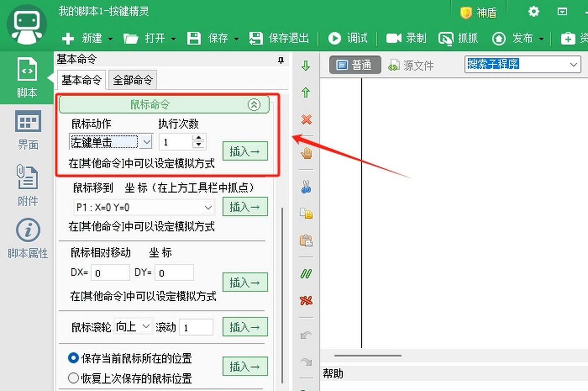
Task: Expand the 新建 dropdown arrow
Action: [110, 39]
